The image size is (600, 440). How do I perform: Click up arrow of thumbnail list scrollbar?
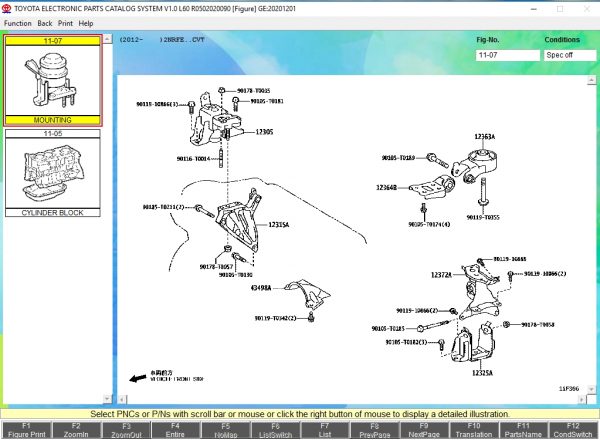coord(108,39)
